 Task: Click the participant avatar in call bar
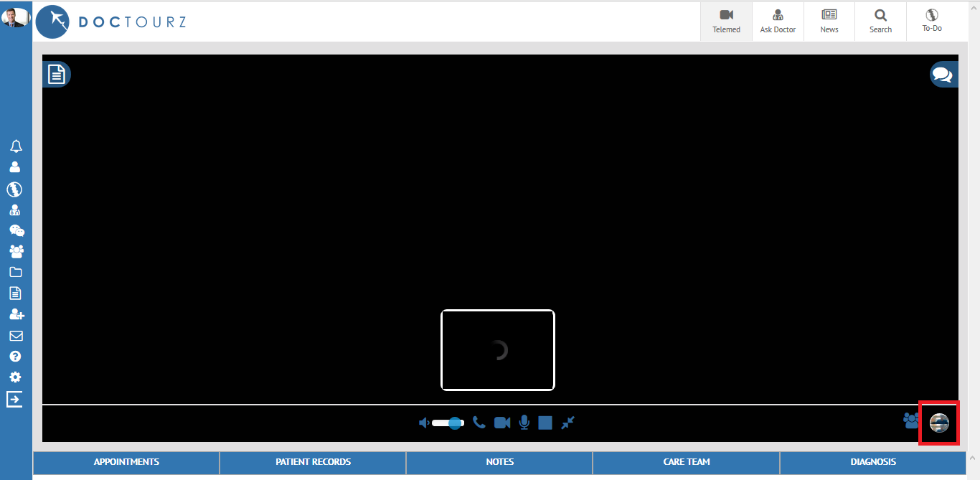click(x=939, y=423)
